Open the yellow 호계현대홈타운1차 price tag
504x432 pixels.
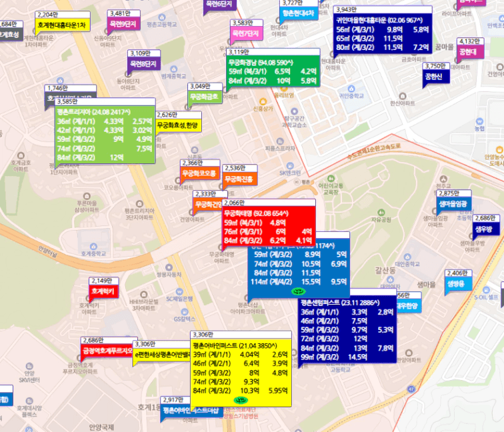pos(63,21)
